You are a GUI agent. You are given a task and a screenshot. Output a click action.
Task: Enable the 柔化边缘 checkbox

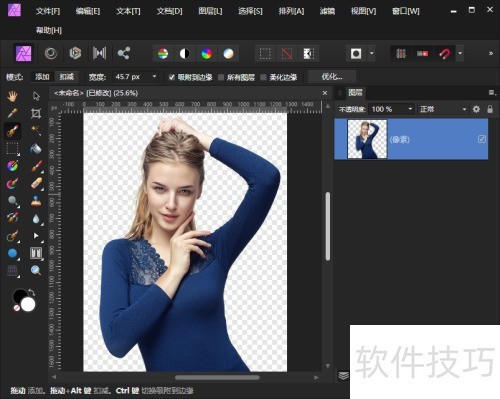[x=263, y=77]
